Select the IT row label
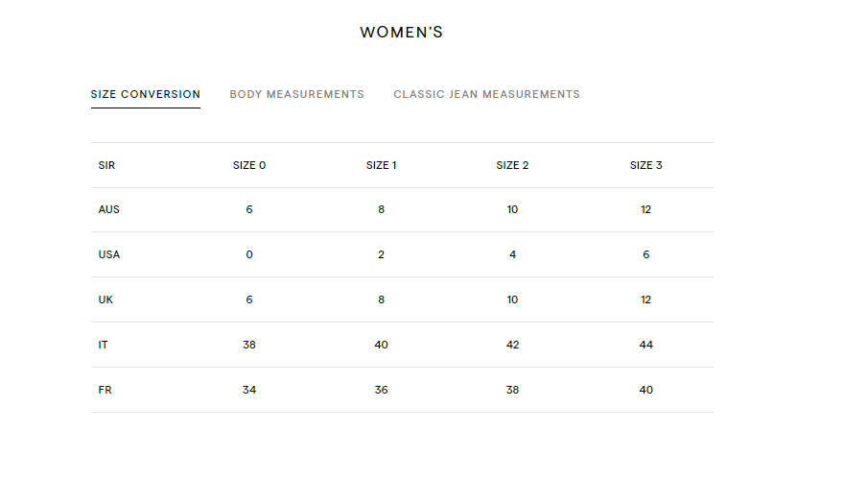This screenshot has height=479, width=868. [x=103, y=345]
